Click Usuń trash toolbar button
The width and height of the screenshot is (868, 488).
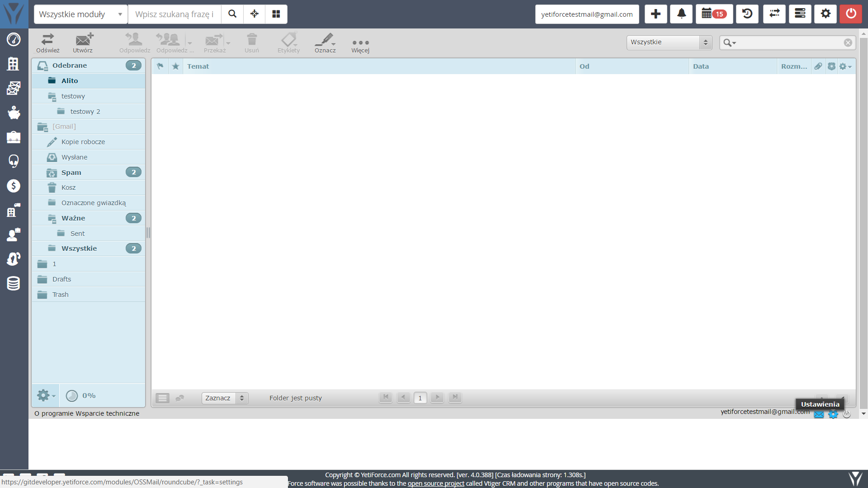point(252,43)
